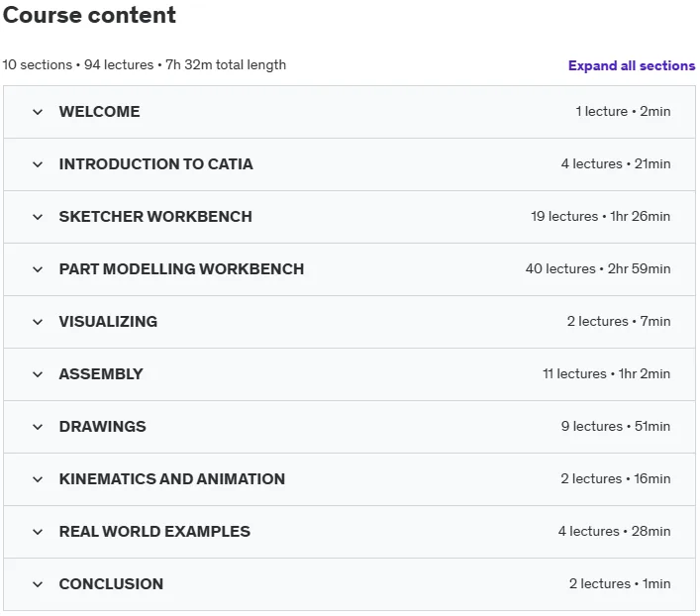700x616 pixels.
Task: Expand the ASSEMBLY section chevron
Action: 38,374
